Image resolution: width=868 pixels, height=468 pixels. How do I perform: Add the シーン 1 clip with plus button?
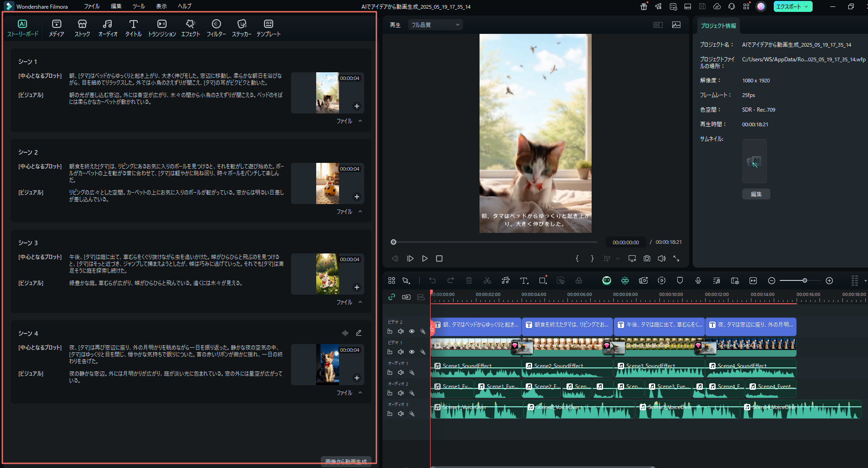pos(357,106)
